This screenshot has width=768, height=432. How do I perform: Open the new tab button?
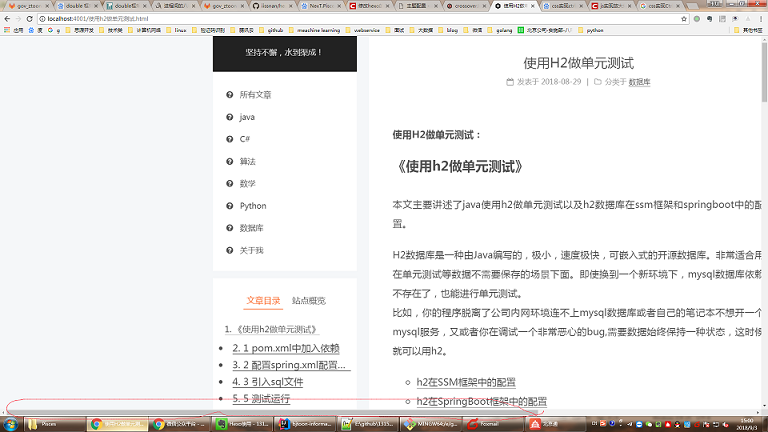click(693, 6)
